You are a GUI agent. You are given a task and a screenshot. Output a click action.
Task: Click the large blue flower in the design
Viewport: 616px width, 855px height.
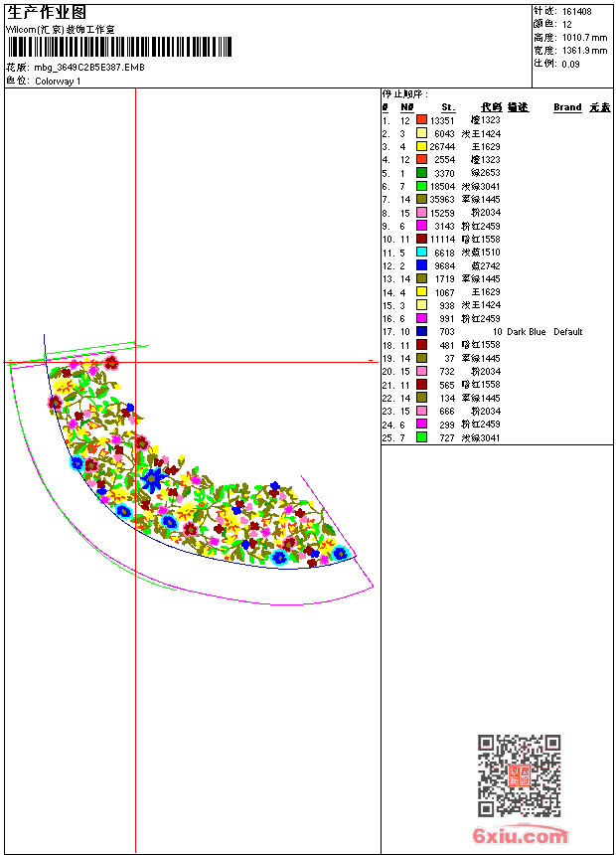click(152, 480)
